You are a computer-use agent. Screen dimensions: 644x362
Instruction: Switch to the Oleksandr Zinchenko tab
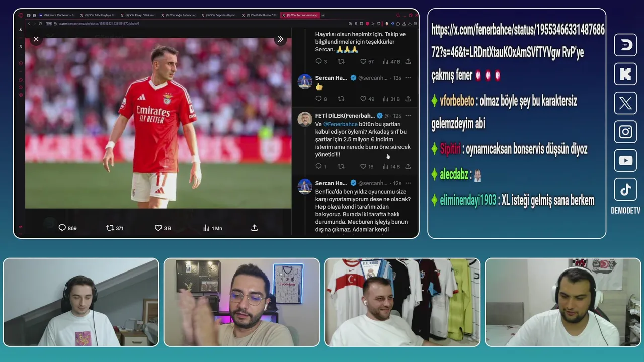pyautogui.click(x=57, y=15)
